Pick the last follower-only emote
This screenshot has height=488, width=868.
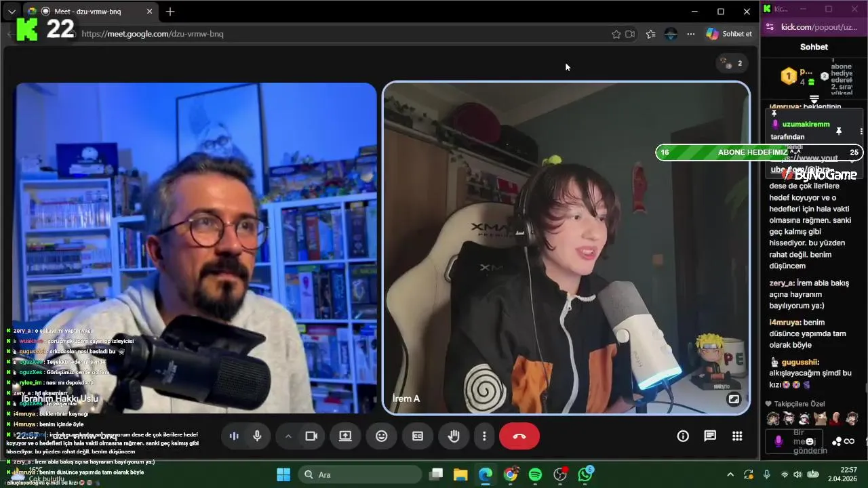pyautogui.click(x=852, y=418)
